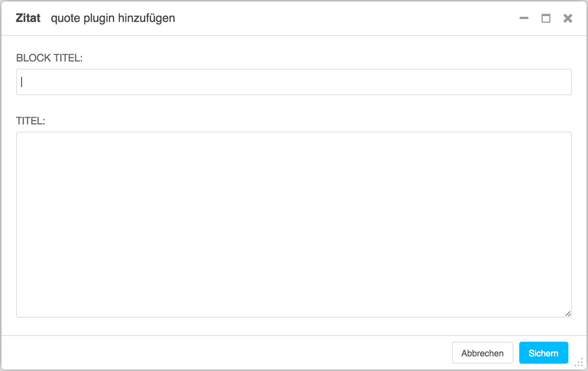Click the textarea resize grip icon
588x371 pixels.
point(568,314)
